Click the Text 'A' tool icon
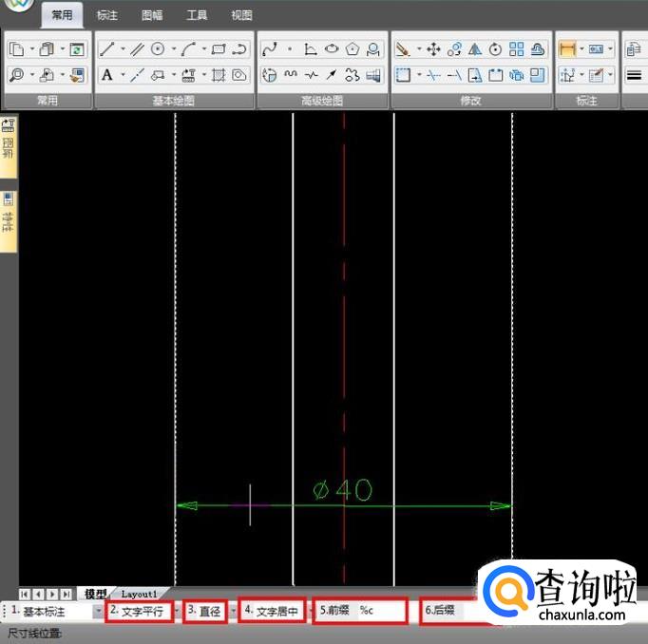The image size is (648, 644). [x=107, y=75]
